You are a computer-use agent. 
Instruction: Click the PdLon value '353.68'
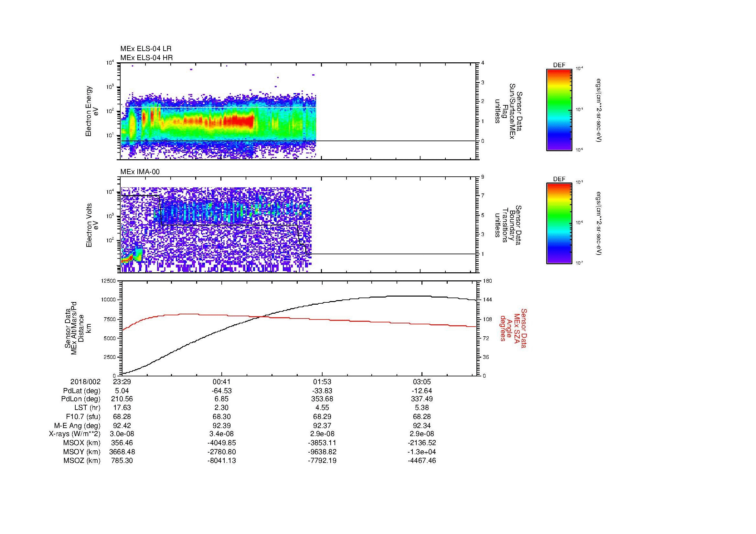pos(322,399)
